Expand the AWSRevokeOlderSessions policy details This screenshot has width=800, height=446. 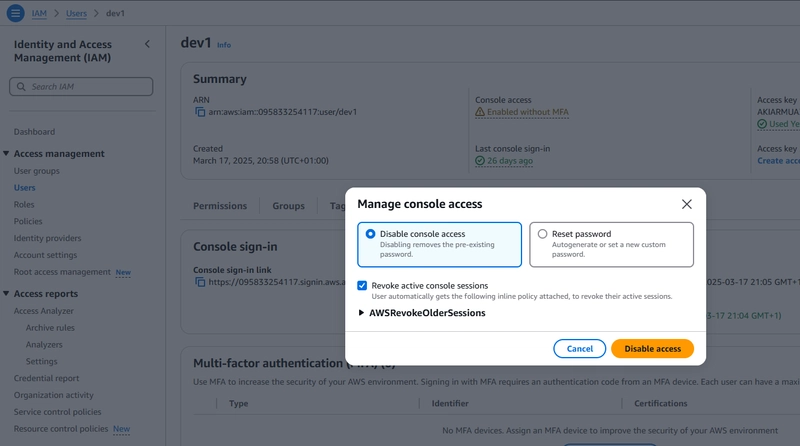(361, 313)
